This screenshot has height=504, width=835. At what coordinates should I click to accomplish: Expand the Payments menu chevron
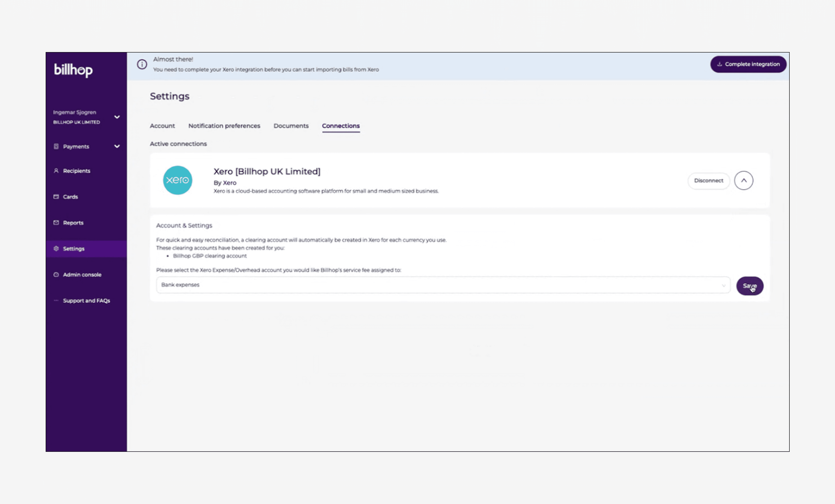117,146
